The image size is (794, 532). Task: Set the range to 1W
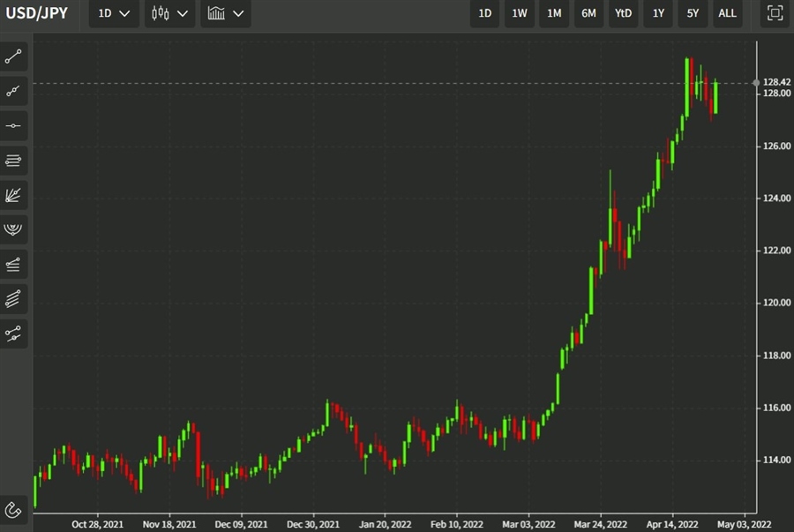tap(520, 13)
